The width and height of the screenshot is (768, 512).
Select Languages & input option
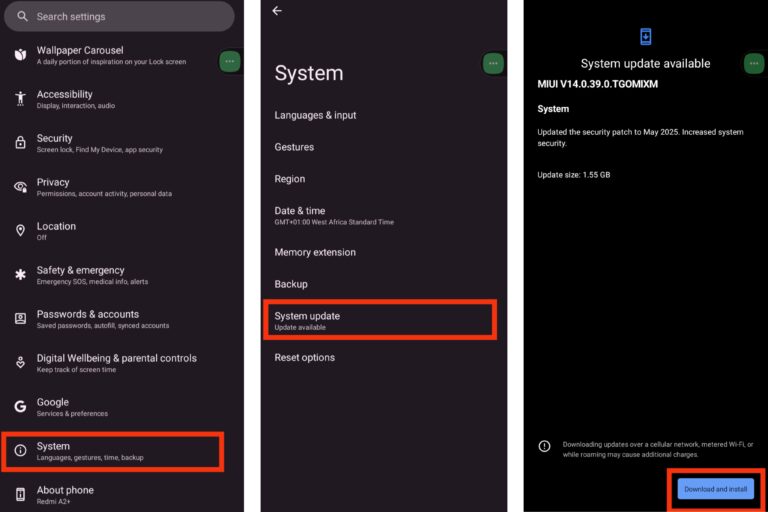tap(315, 115)
